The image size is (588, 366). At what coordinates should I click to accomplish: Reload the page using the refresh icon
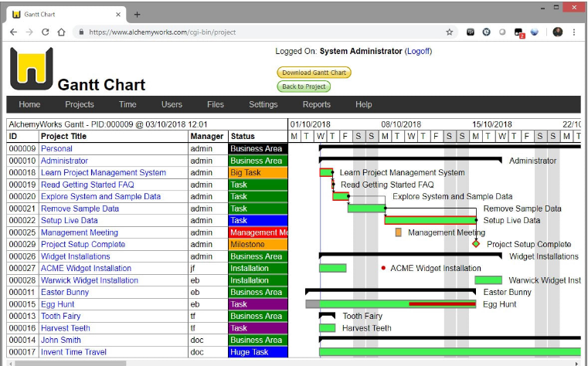click(46, 32)
